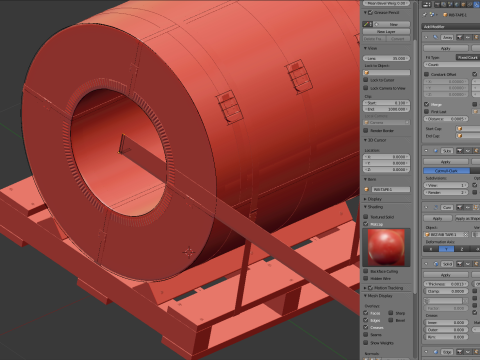Click the Solidify Thickness field

tap(446, 284)
